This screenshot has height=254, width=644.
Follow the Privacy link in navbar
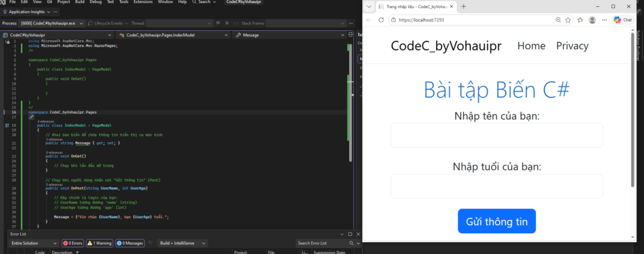572,46
